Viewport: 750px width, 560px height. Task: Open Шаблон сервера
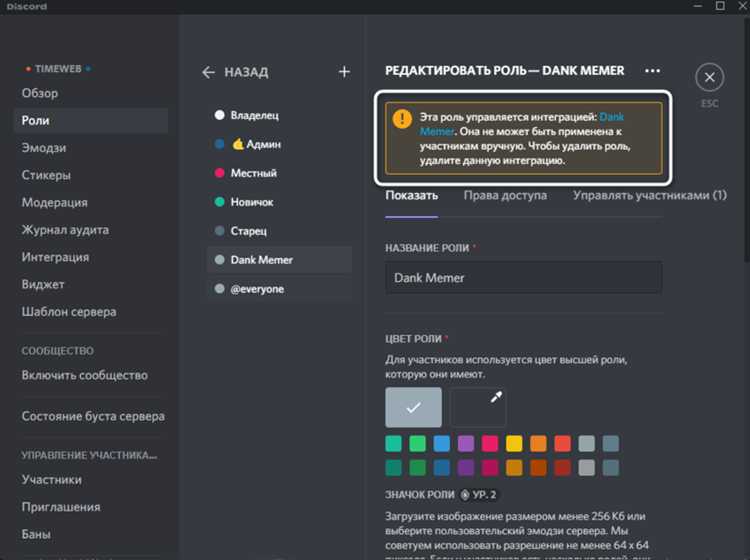click(x=91, y=312)
